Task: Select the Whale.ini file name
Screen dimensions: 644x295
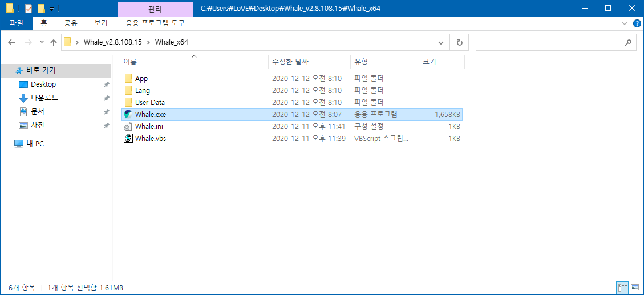Action: pyautogui.click(x=149, y=127)
